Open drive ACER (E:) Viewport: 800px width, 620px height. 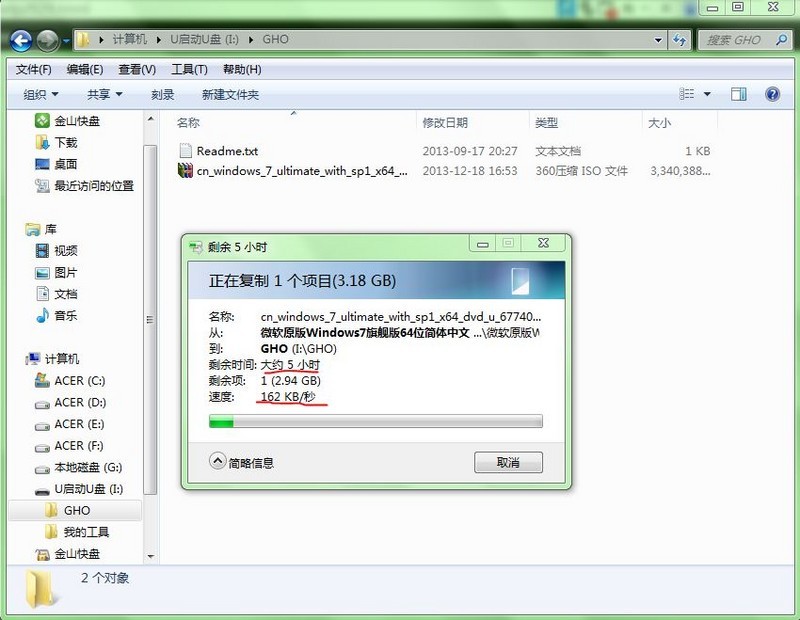point(69,424)
